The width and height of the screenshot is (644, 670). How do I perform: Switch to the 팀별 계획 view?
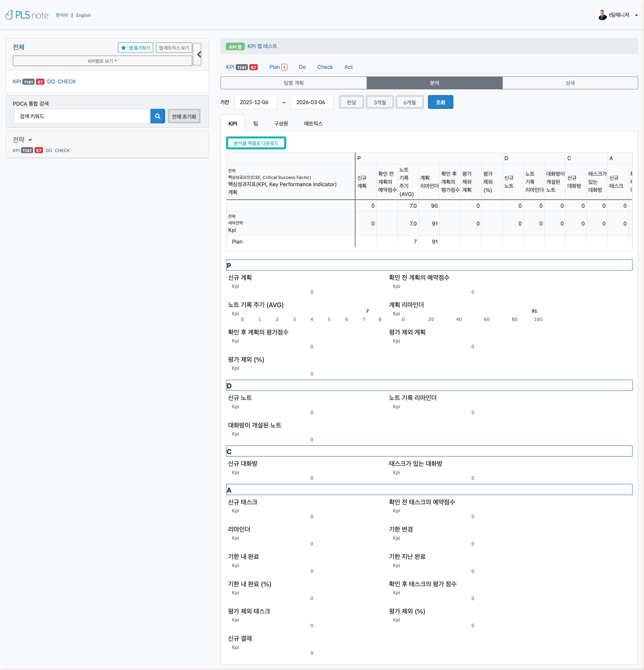pyautogui.click(x=293, y=83)
